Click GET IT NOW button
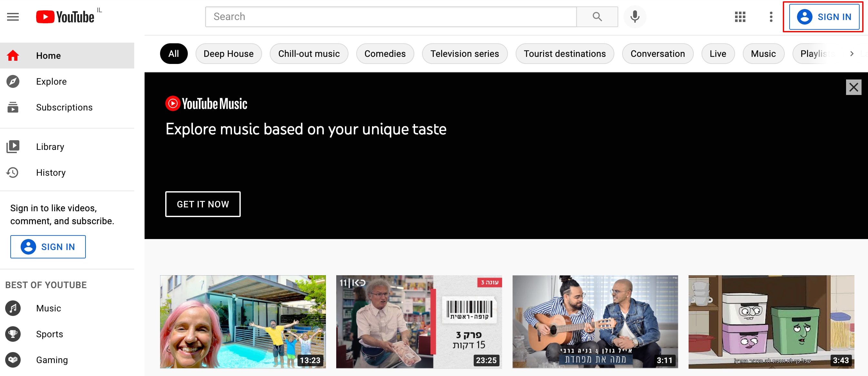 click(203, 204)
